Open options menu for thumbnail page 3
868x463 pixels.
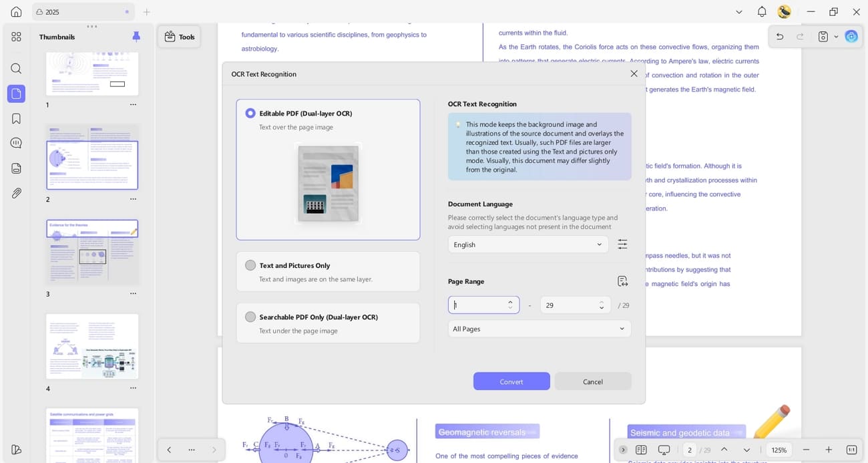click(x=133, y=293)
